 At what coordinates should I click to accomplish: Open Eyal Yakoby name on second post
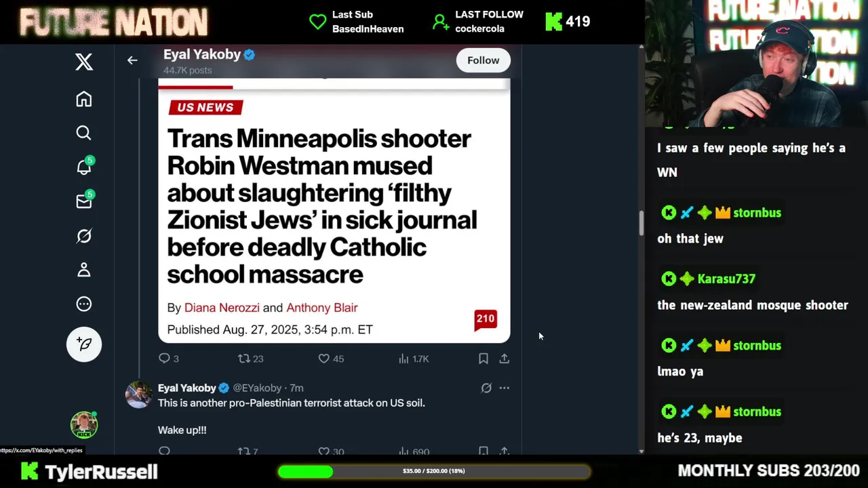point(187,388)
